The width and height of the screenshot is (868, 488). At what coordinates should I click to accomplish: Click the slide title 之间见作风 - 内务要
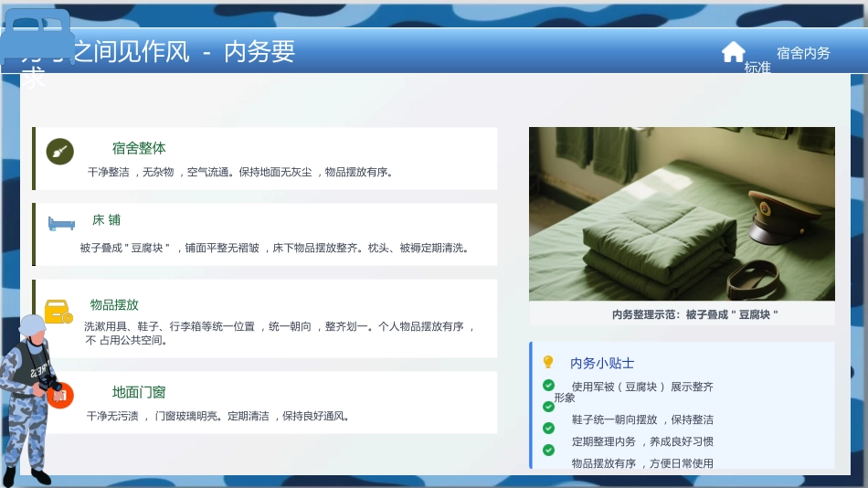(x=184, y=51)
